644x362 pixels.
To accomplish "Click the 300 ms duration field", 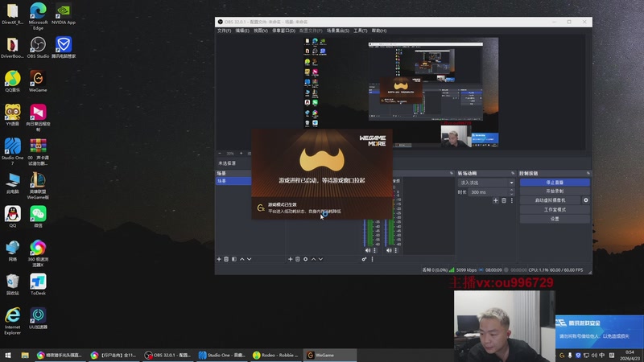I will pyautogui.click(x=489, y=192).
